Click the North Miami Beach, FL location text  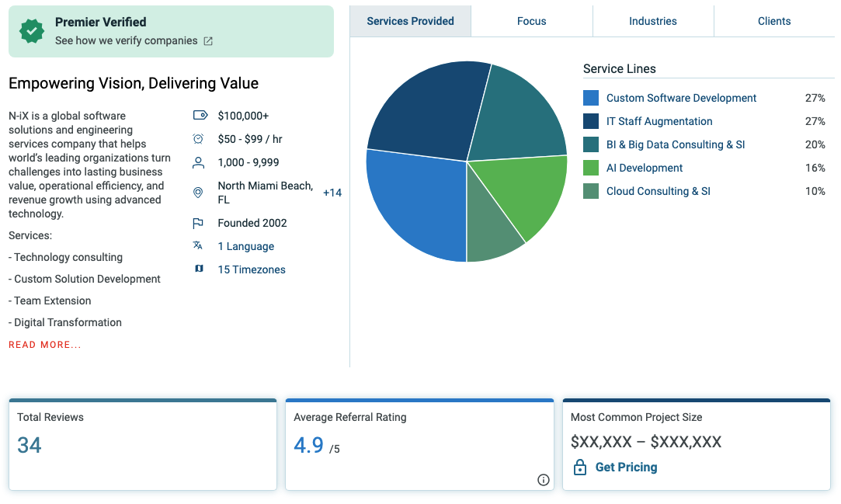pyautogui.click(x=265, y=193)
